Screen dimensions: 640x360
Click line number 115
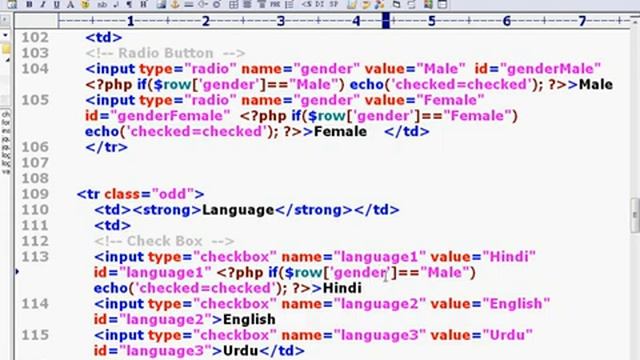(x=35, y=335)
